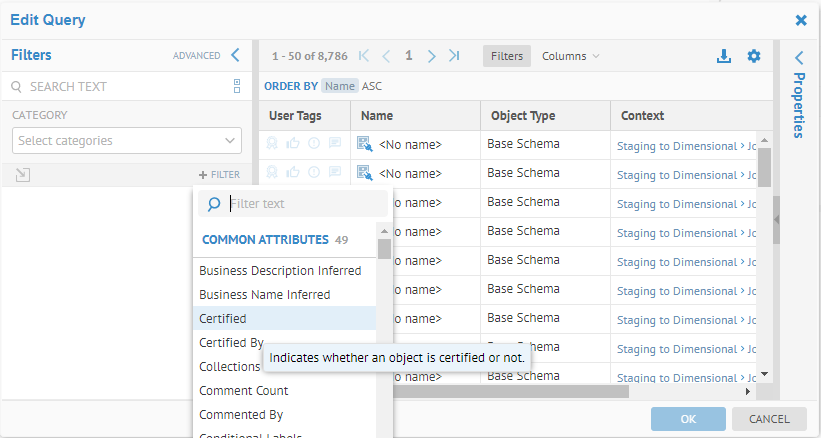Toggle the search options icon beside Search Text
The width and height of the screenshot is (821, 438).
[237, 86]
